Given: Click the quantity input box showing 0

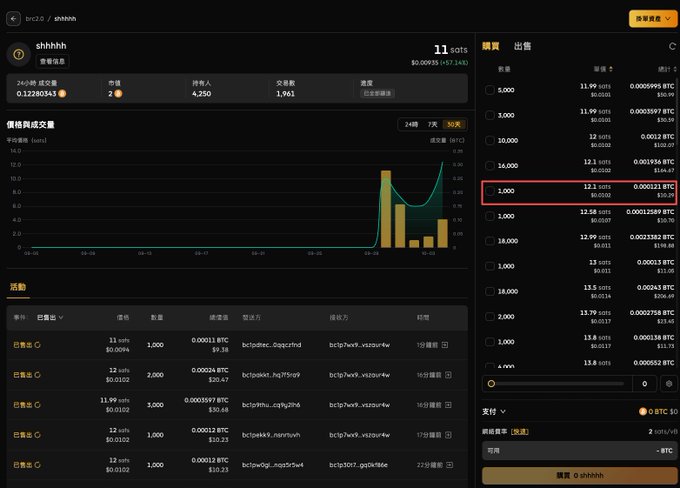Looking at the screenshot, I should coord(644,384).
